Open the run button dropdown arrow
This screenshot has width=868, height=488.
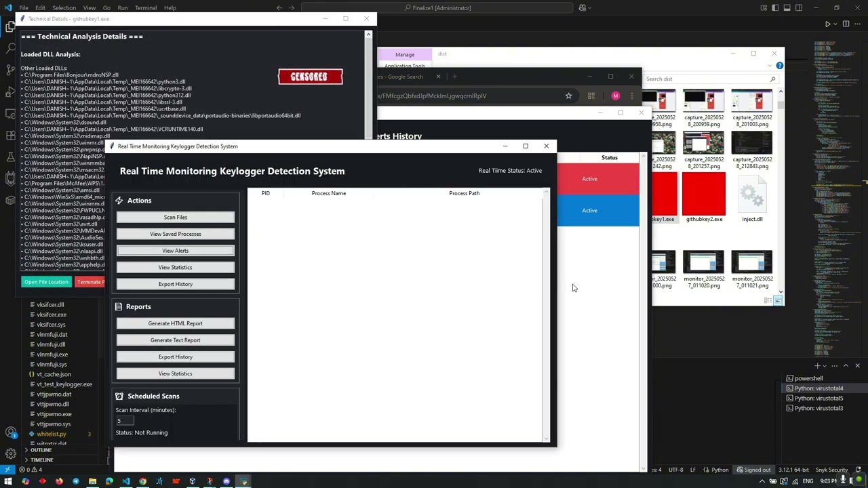(835, 24)
